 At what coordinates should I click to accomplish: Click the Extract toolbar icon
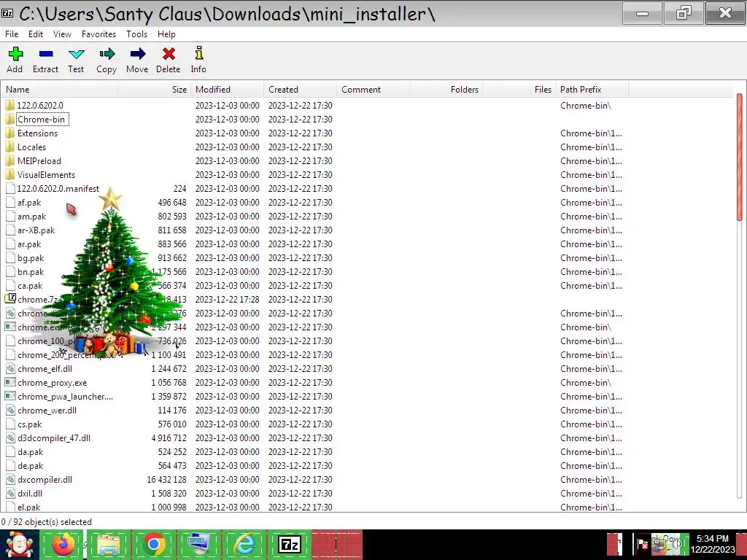point(46,54)
